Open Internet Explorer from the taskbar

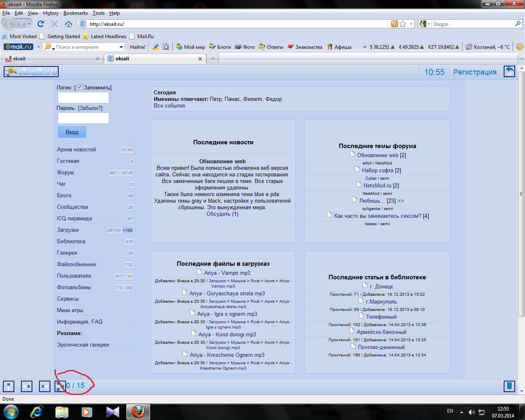[37, 411]
